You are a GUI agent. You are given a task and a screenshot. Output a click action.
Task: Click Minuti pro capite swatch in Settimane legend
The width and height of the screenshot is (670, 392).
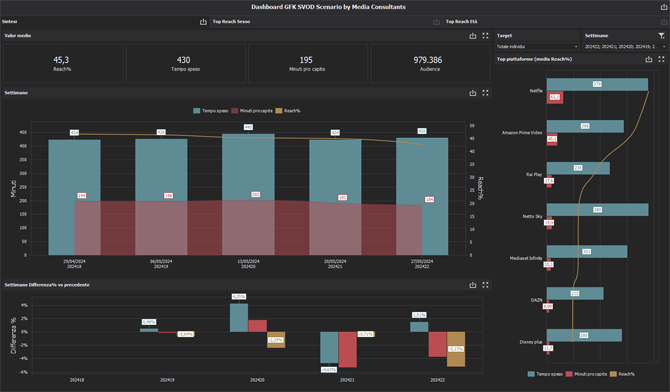235,111
